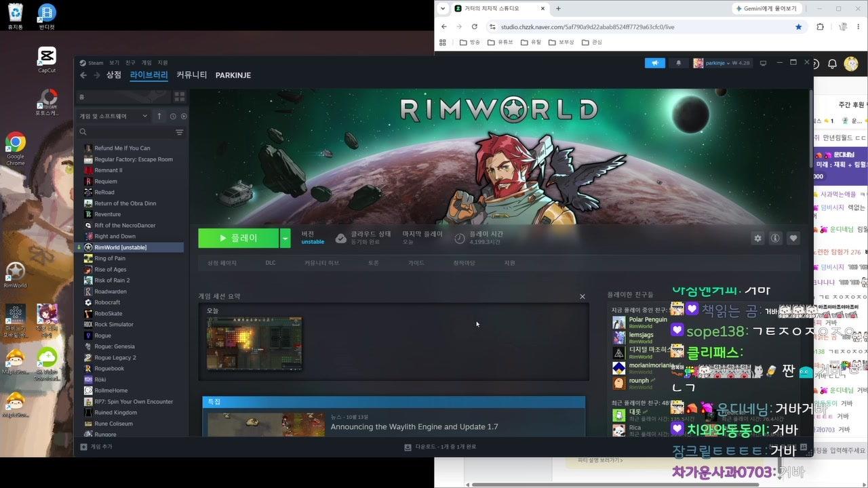Open RimWorld game settings gear

(757, 238)
